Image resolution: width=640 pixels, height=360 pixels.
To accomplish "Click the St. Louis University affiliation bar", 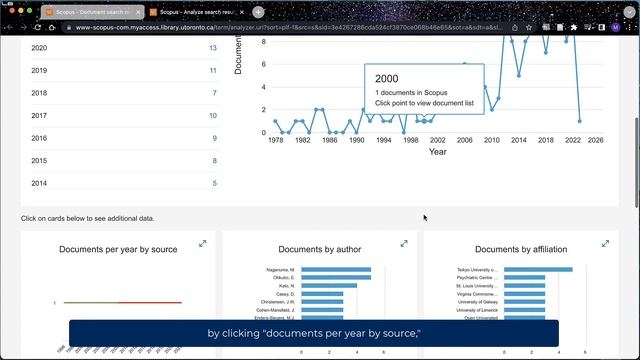I will [x=524, y=286].
